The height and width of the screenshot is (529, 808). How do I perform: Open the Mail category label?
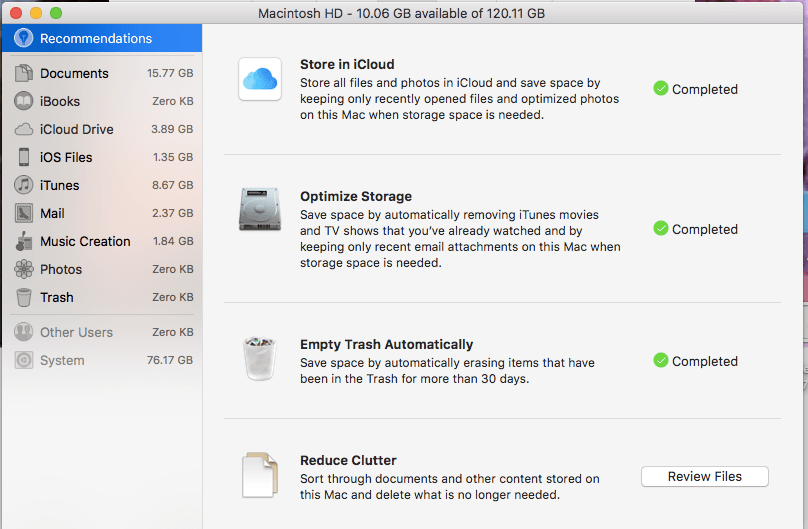(52, 213)
